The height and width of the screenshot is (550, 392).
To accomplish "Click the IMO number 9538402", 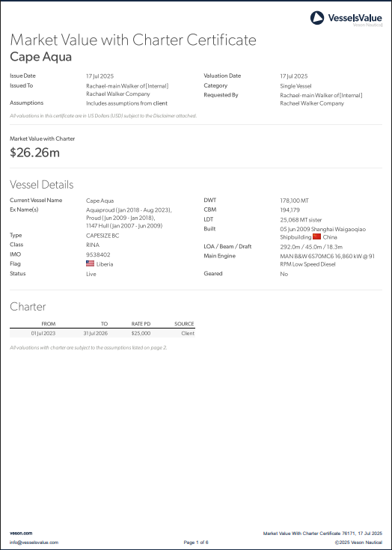I will click(x=98, y=254).
